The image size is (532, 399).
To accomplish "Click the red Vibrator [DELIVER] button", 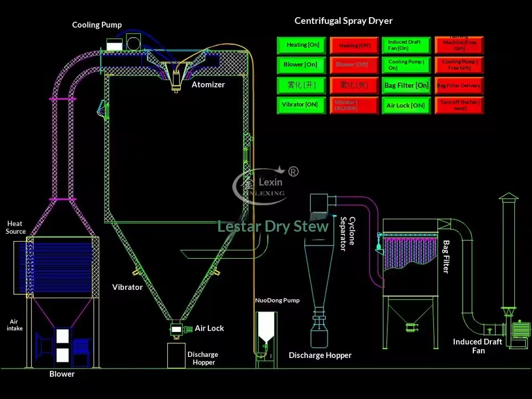I will click(354, 105).
